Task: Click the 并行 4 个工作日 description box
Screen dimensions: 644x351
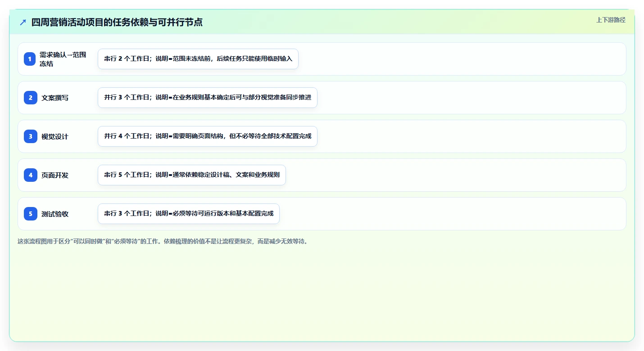Action: tap(208, 136)
